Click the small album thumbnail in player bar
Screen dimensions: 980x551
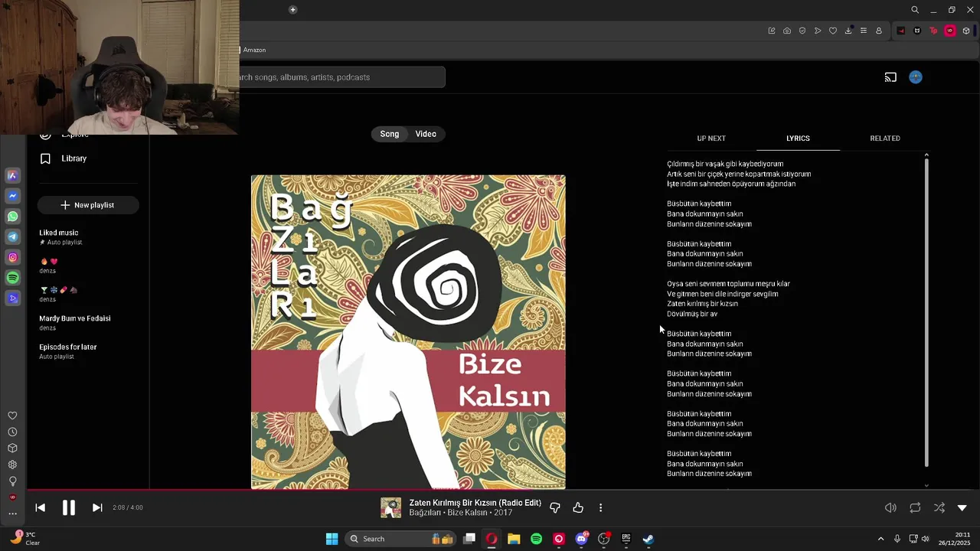click(391, 507)
